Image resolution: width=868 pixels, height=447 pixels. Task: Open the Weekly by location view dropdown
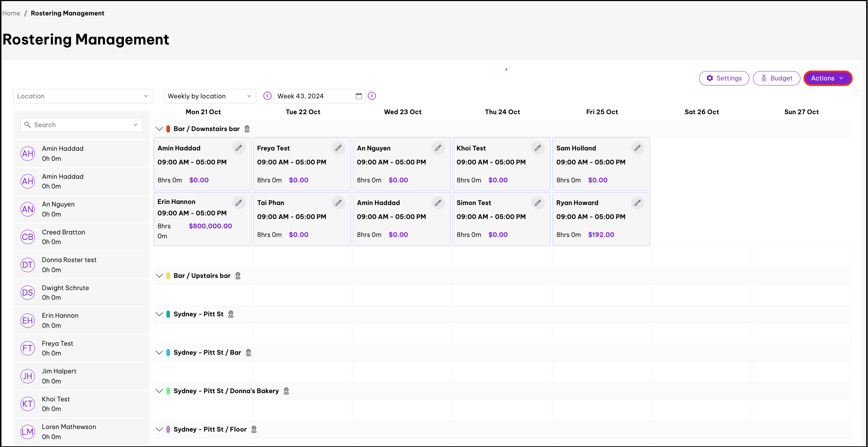click(210, 96)
